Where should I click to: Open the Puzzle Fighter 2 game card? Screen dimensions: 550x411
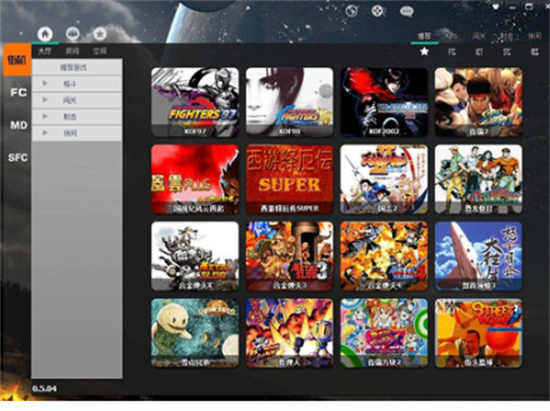click(384, 333)
